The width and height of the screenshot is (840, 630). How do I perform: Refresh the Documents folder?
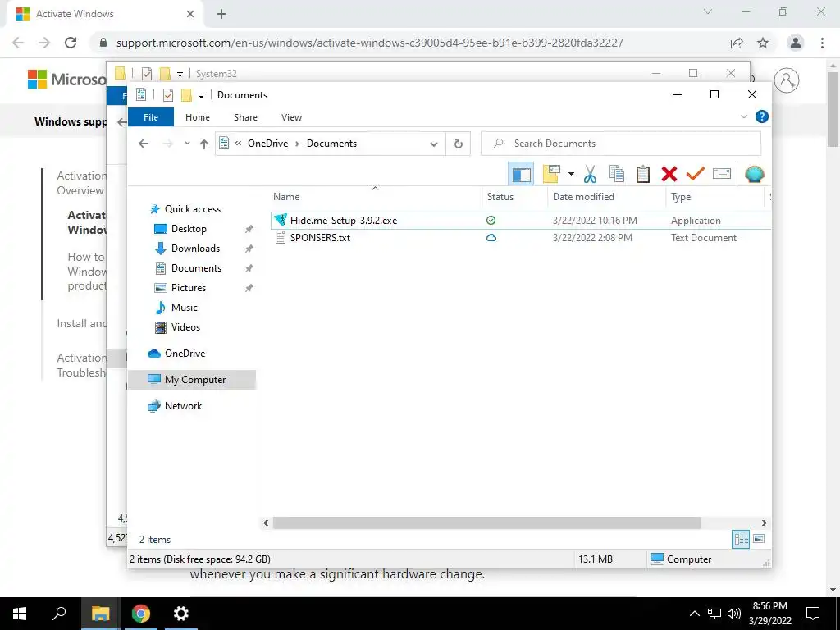(x=458, y=144)
